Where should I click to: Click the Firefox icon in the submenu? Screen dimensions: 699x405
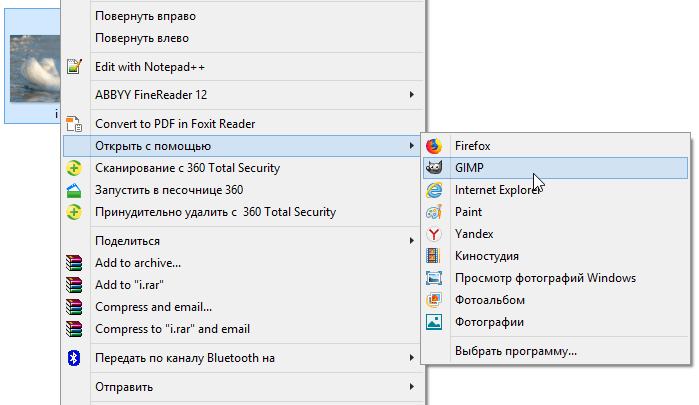click(434, 146)
